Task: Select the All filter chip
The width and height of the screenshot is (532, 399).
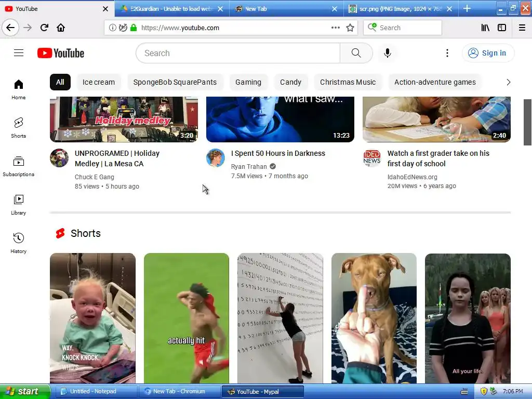Action: click(x=60, y=82)
